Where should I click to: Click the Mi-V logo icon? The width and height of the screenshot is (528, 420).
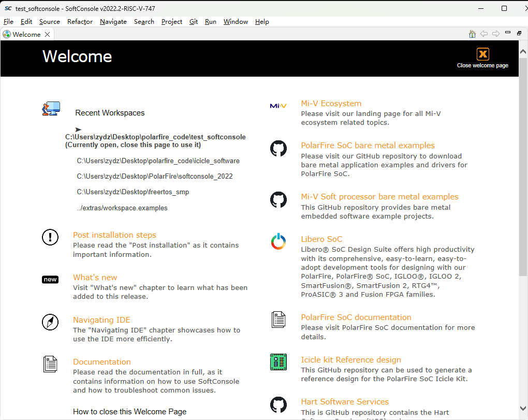pos(278,106)
